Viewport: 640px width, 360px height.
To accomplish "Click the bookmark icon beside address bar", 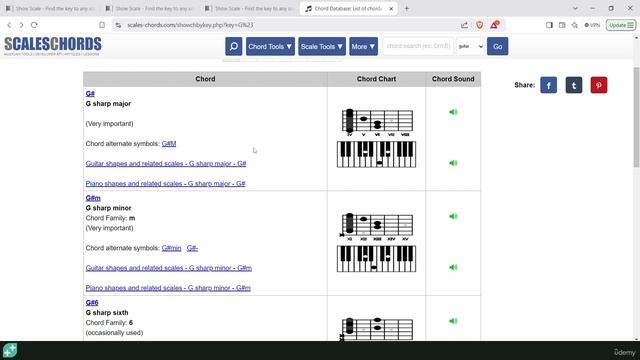I will 102,25.
